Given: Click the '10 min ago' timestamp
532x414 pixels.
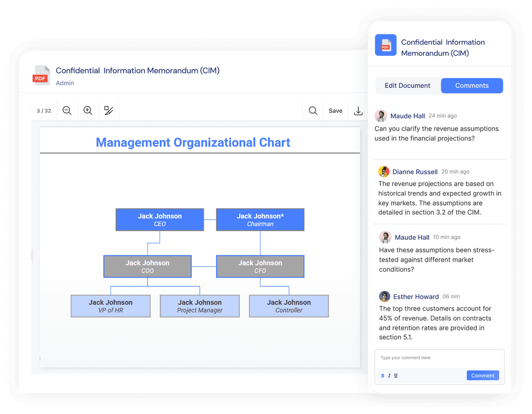Looking at the screenshot, I should (x=446, y=237).
